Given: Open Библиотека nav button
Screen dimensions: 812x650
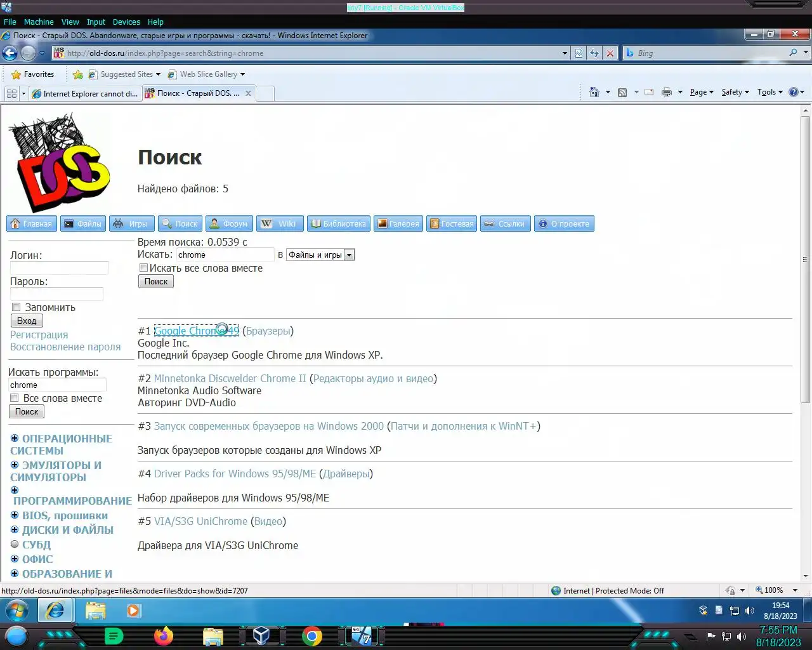Looking at the screenshot, I should click(339, 223).
